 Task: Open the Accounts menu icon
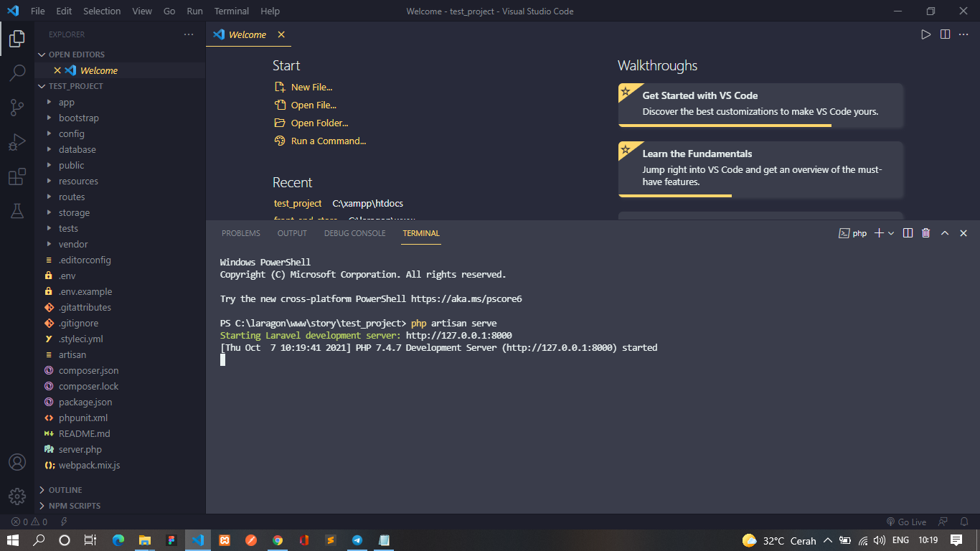point(17,462)
